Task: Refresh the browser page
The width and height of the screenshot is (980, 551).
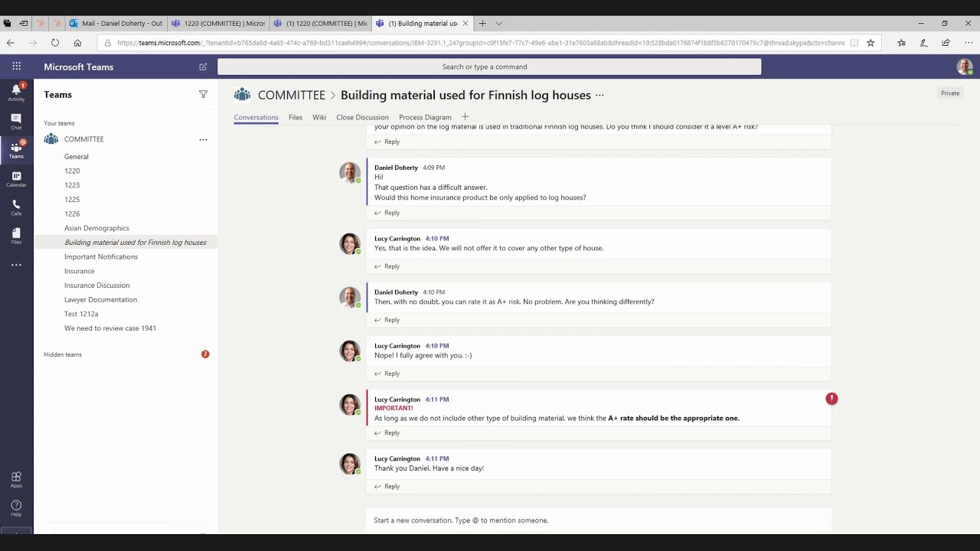Action: tap(55, 43)
